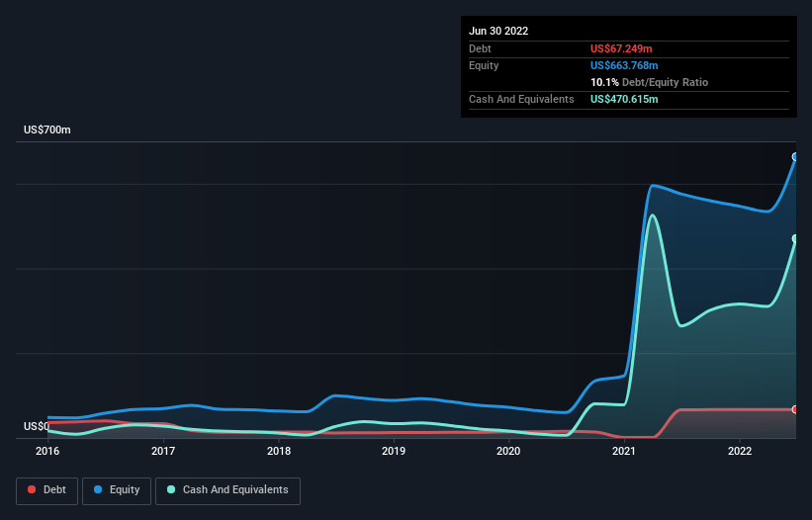
Task: Toggle Cash And Equivalents legend button
Action: pyautogui.click(x=227, y=490)
